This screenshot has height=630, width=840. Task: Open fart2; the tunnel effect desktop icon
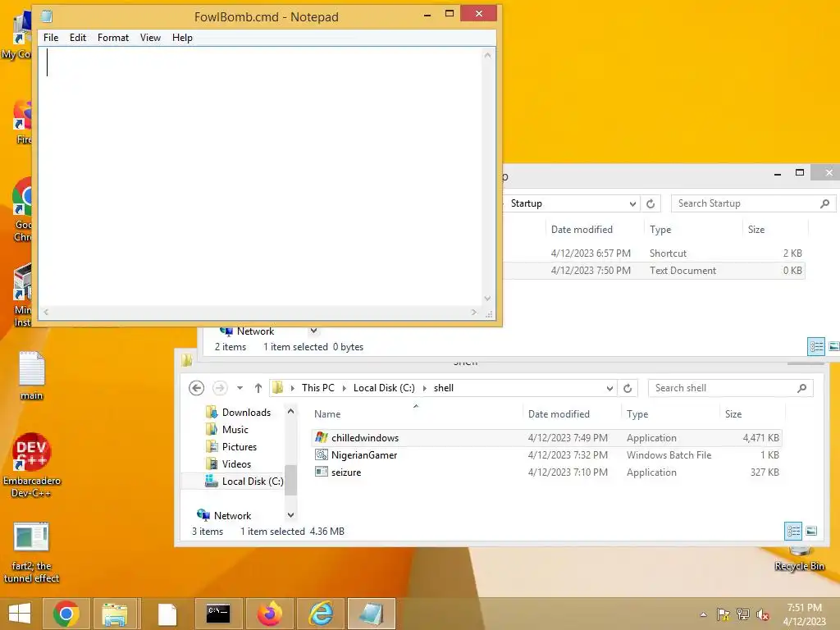coord(32,553)
